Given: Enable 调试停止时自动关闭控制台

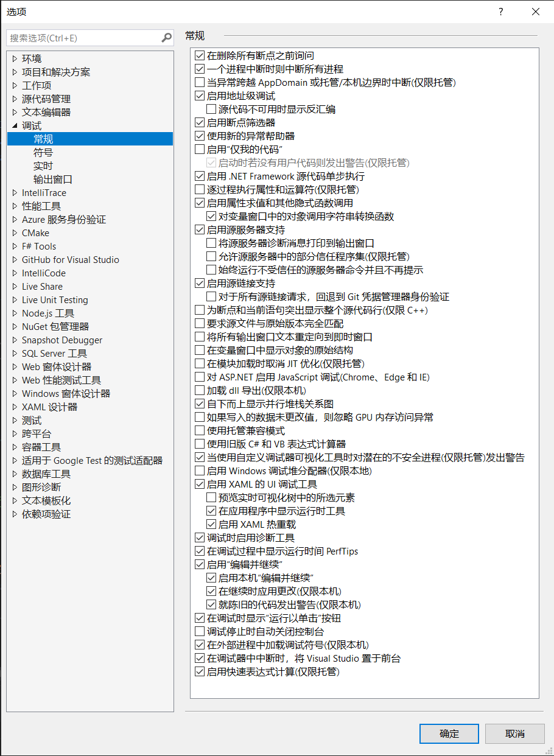Looking at the screenshot, I should click(x=199, y=631).
